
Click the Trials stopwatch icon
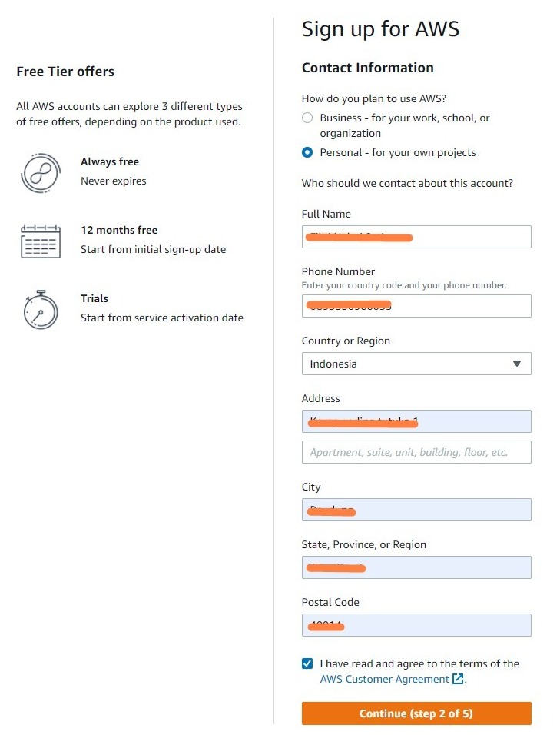click(x=41, y=310)
